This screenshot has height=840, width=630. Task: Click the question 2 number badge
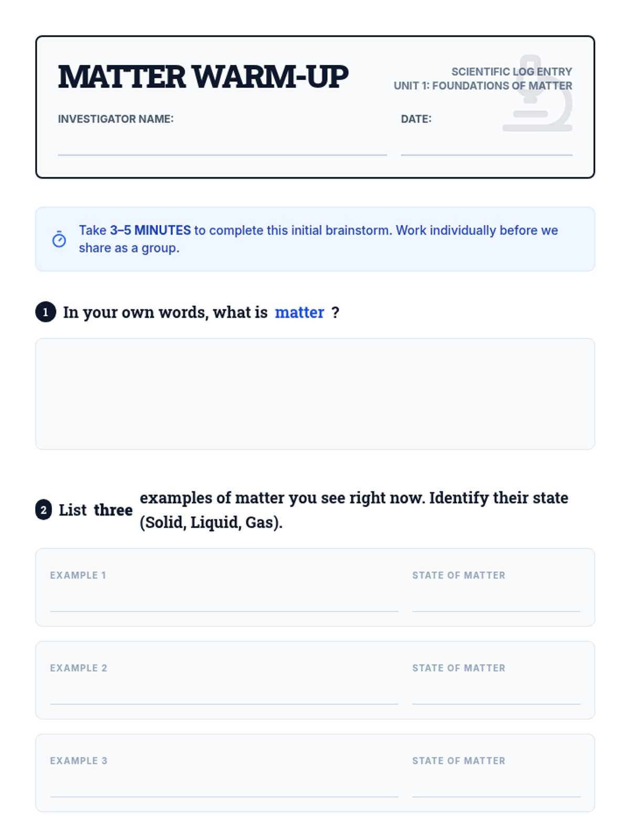[x=44, y=510]
